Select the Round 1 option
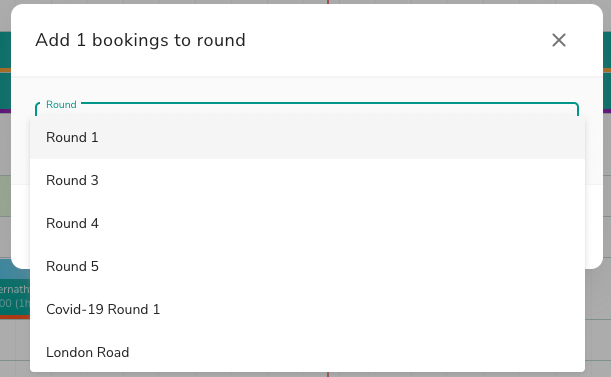Screen dimensions: 611x377 coord(307,137)
